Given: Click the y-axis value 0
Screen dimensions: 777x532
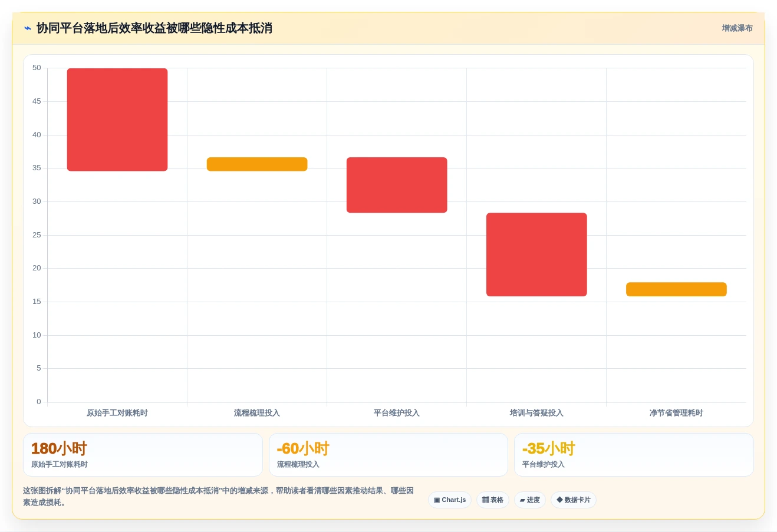Looking at the screenshot, I should [x=39, y=402].
